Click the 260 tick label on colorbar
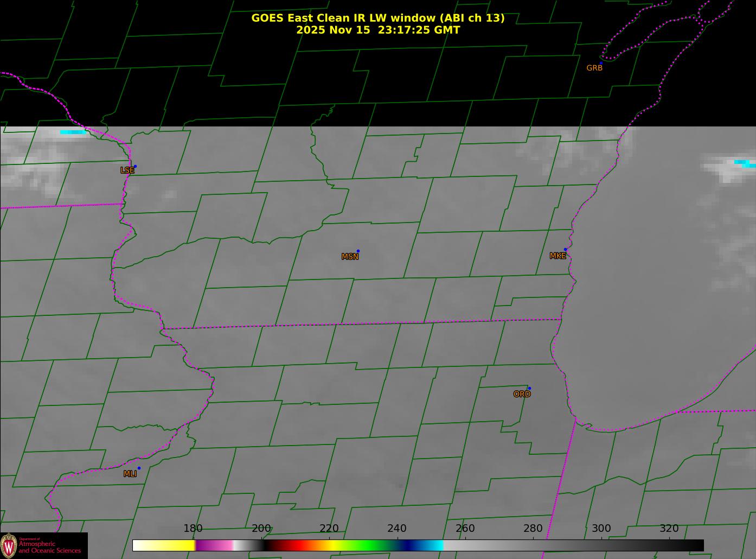 click(x=465, y=529)
